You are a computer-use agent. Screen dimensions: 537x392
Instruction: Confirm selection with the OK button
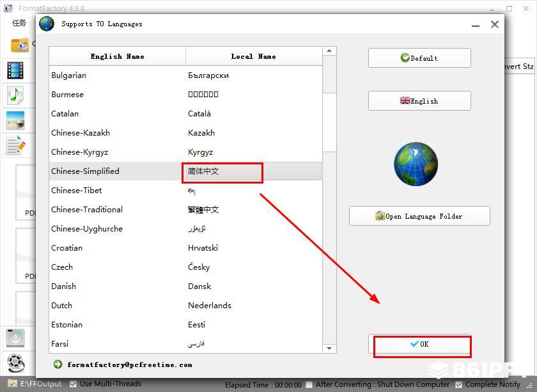click(419, 344)
